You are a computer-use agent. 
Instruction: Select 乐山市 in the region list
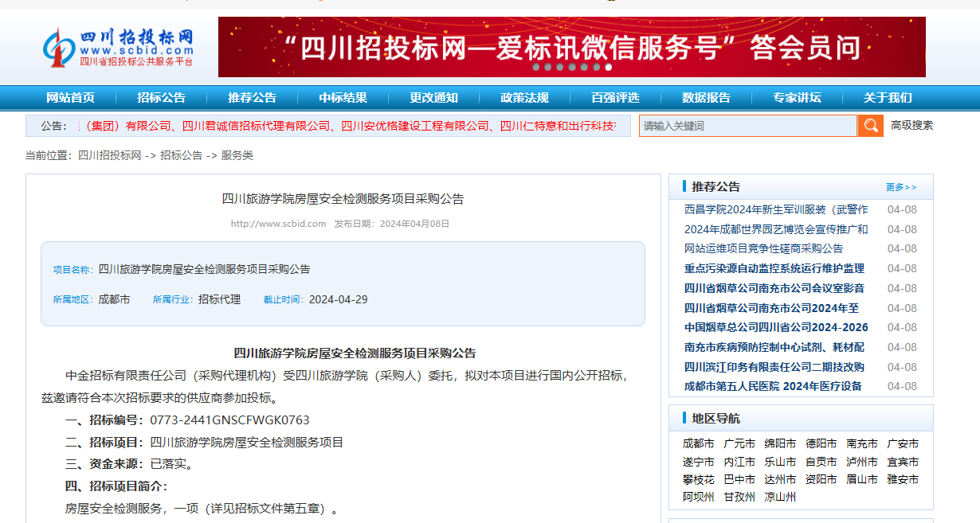[x=780, y=462]
